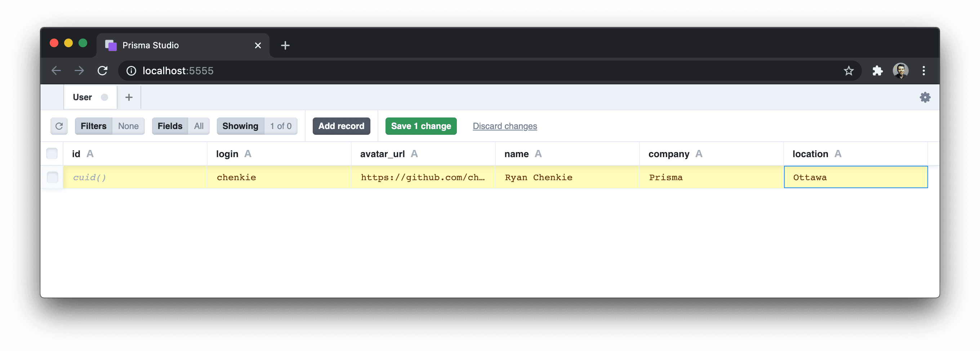Open the Fields selector showing All
Viewport: 980px width, 351px height.
coord(170,126)
